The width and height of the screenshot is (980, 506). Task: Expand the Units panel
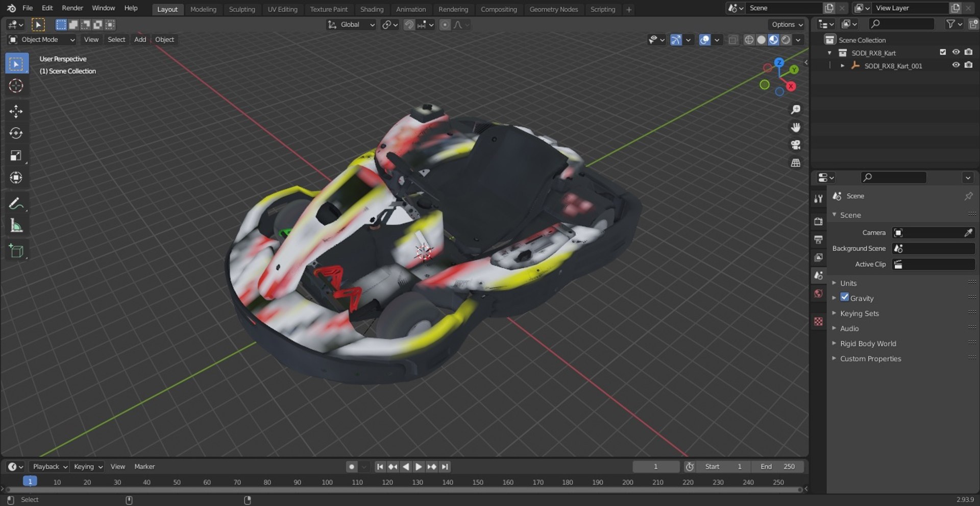click(848, 283)
